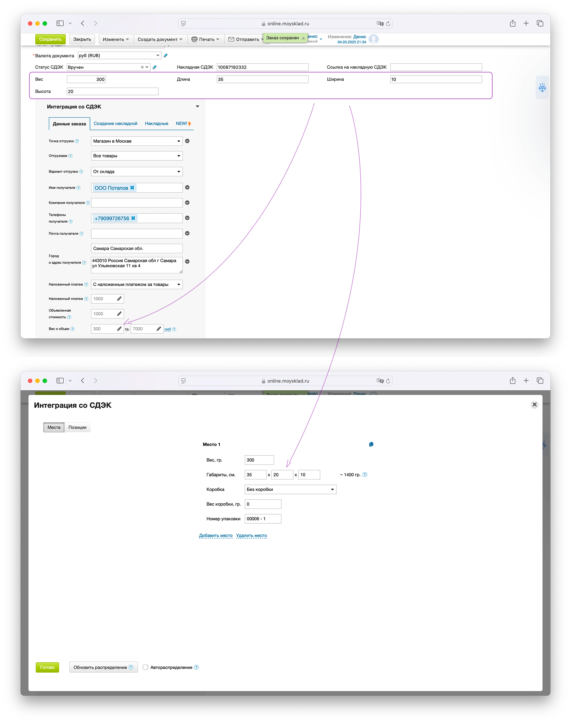
Task: Switch to the Позиции tab
Action: (x=77, y=427)
